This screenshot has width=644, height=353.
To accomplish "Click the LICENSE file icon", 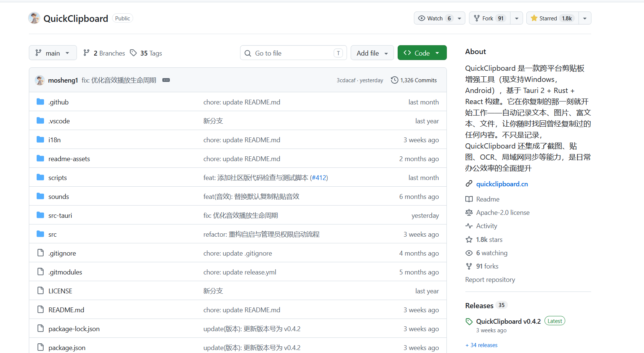I will [40, 291].
